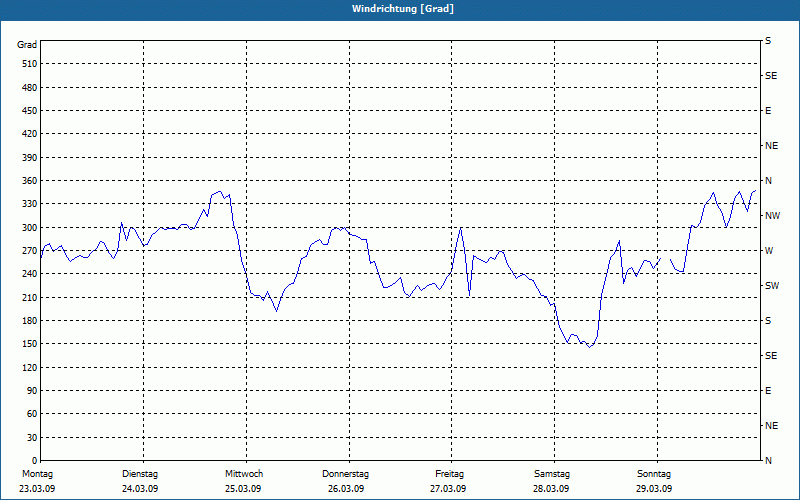Select the Grad unit label of the axis
Screen dimensions: 800x500
(27, 45)
